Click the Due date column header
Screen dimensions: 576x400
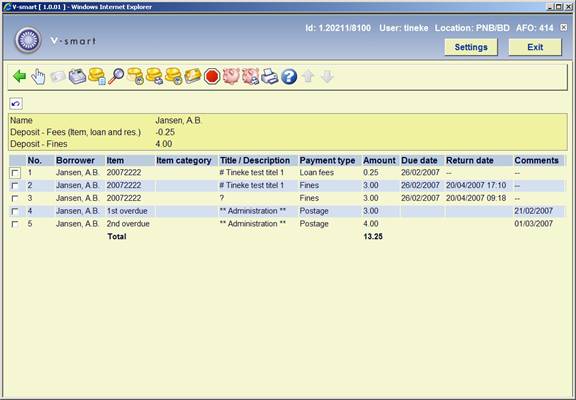point(419,161)
